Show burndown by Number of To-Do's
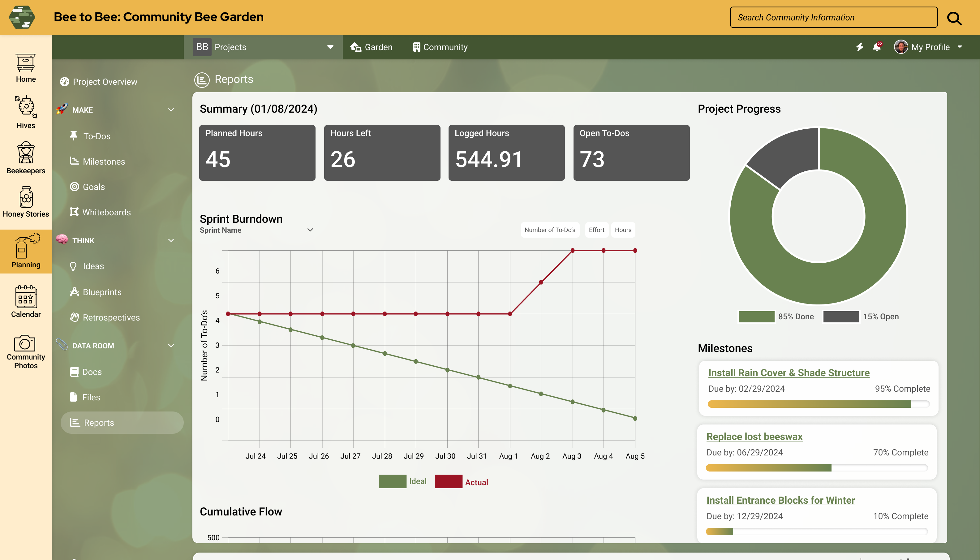This screenshot has width=980, height=560. pyautogui.click(x=550, y=230)
